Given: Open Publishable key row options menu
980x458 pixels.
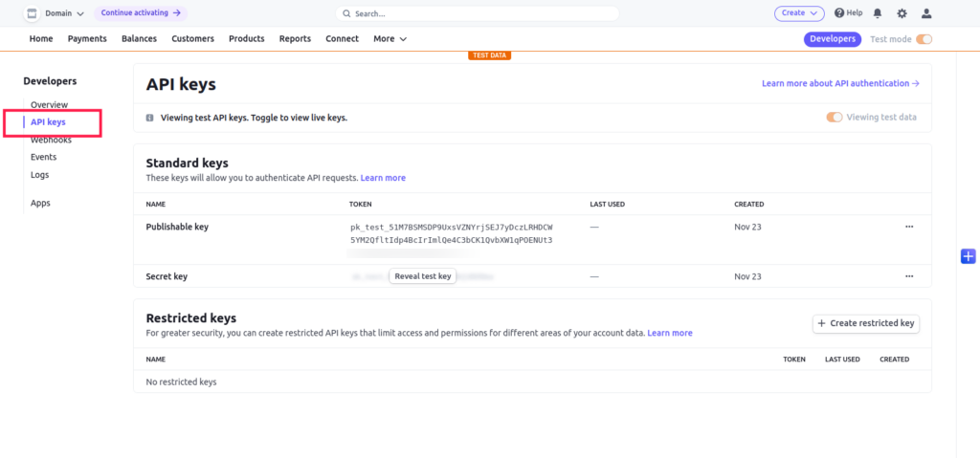Looking at the screenshot, I should click(x=909, y=227).
